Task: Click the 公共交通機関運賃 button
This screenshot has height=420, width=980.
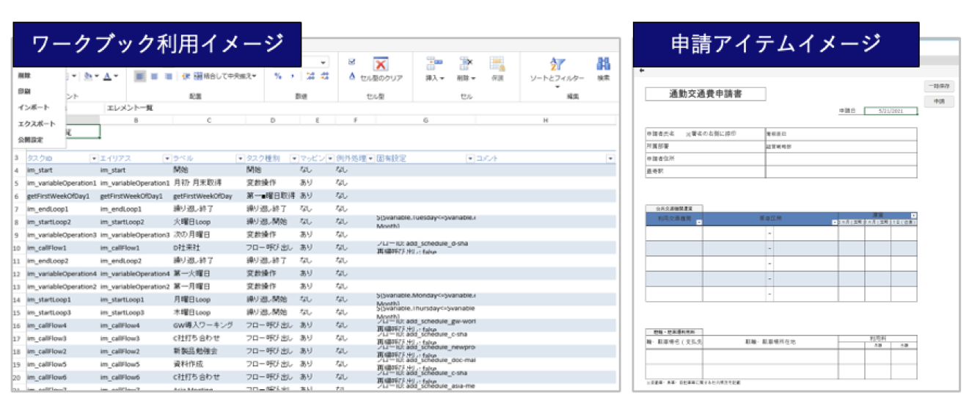Action: coord(674,209)
